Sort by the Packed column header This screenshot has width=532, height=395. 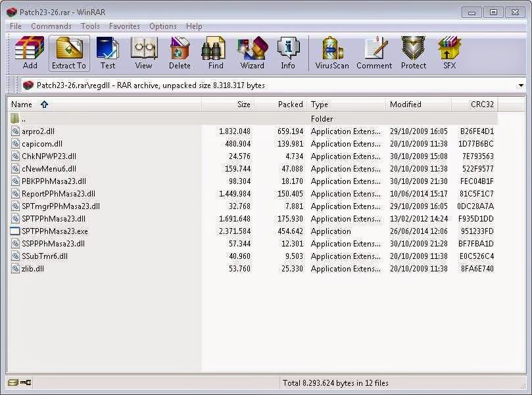click(281, 105)
